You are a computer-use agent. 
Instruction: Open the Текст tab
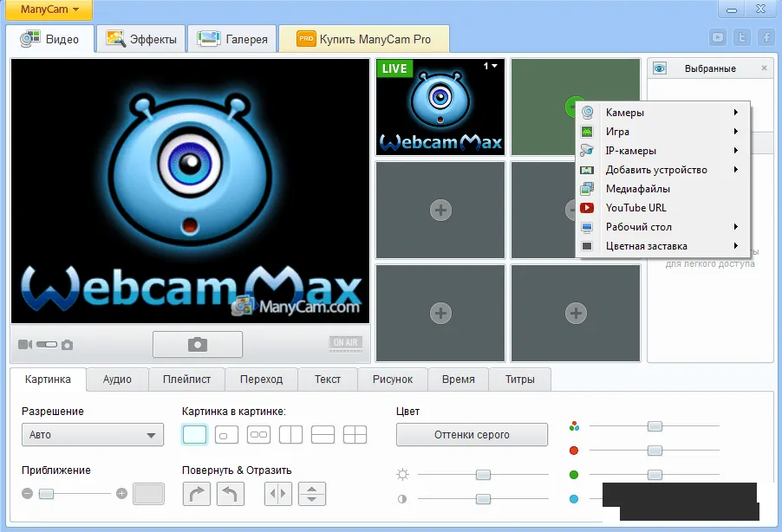[328, 380]
